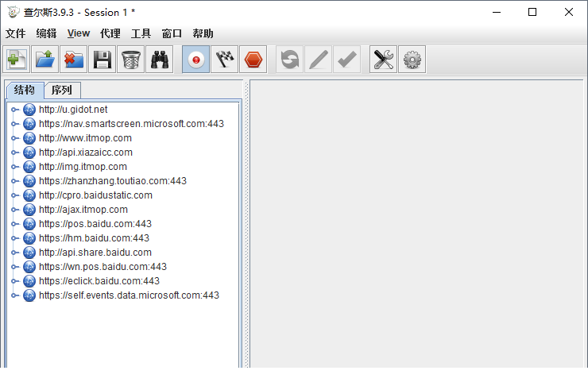Expand the nav.smartscreen.microsoft.com node

14,124
